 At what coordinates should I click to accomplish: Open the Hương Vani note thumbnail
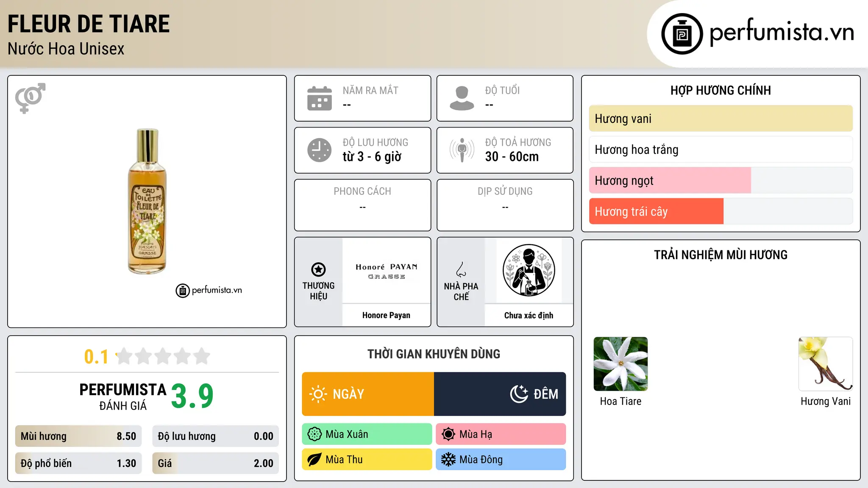pyautogui.click(x=826, y=364)
